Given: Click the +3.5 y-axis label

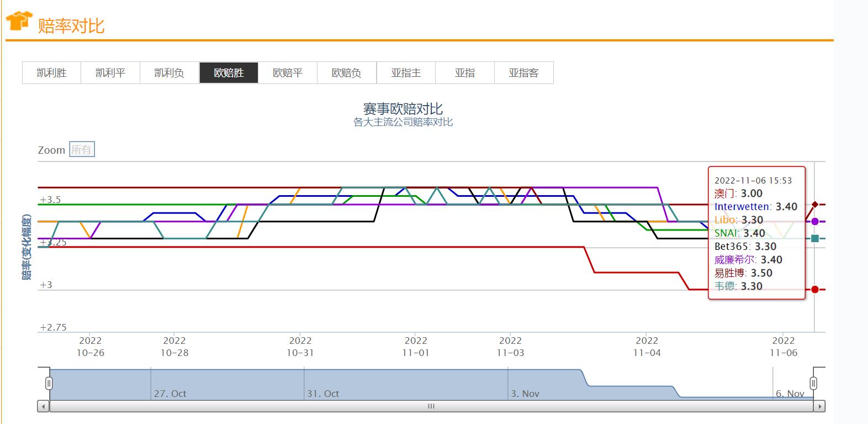Looking at the screenshot, I should tap(50, 200).
